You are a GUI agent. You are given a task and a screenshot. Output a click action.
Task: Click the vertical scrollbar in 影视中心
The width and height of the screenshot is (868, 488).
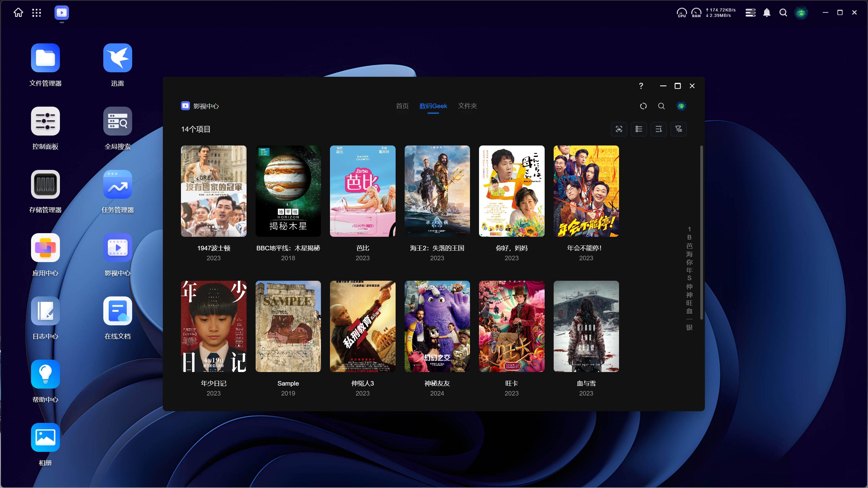coord(702,232)
